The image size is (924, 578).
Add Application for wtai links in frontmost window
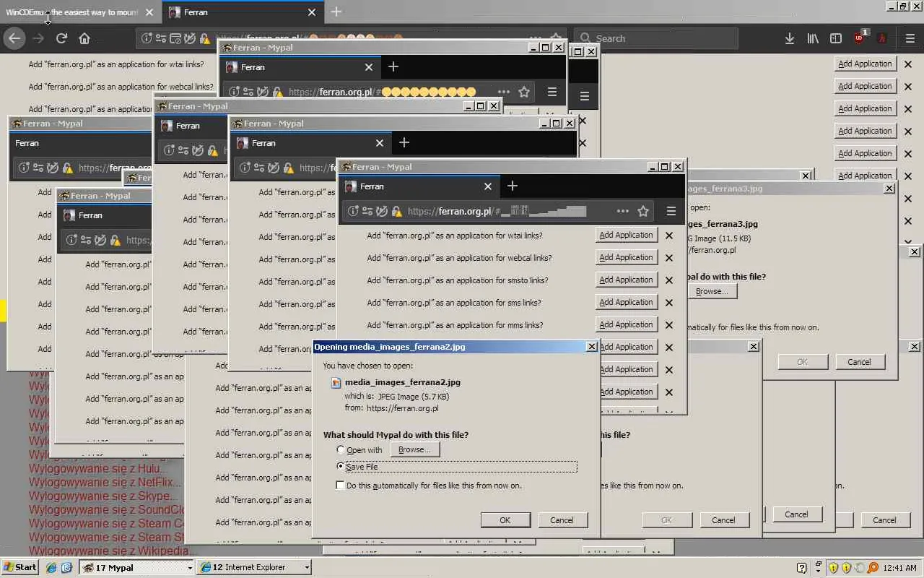coord(626,235)
